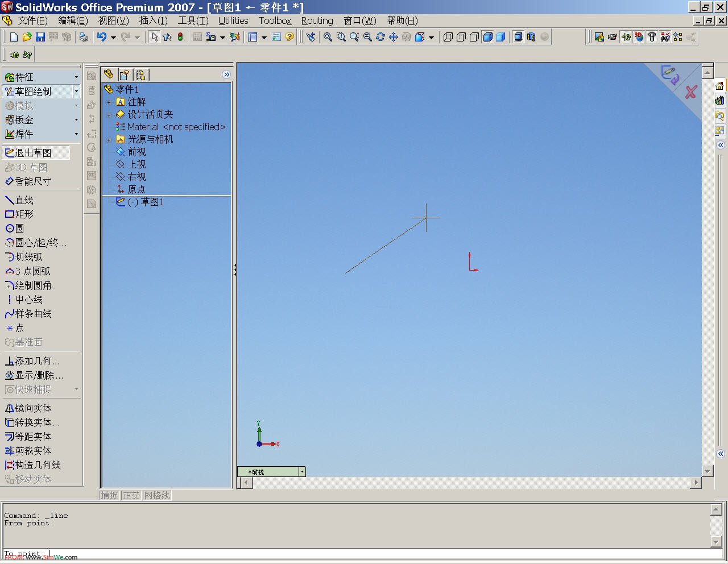Open the 插入(I) menu
The image size is (728, 564).
[154, 21]
